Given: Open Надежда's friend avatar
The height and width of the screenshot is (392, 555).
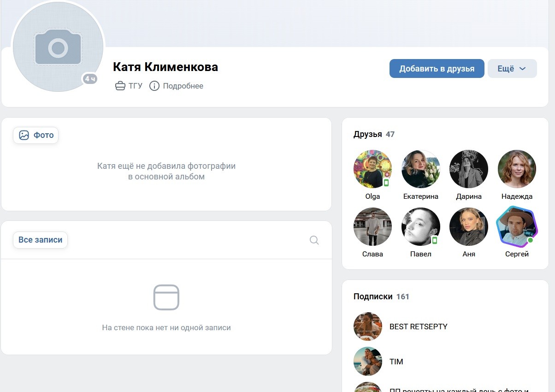Looking at the screenshot, I should (x=517, y=169).
